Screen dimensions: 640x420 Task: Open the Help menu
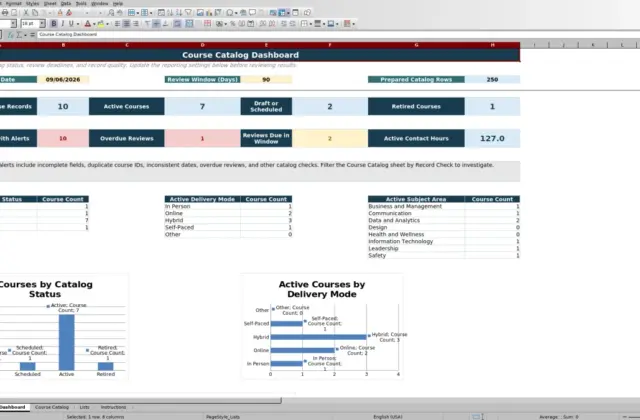(118, 3)
